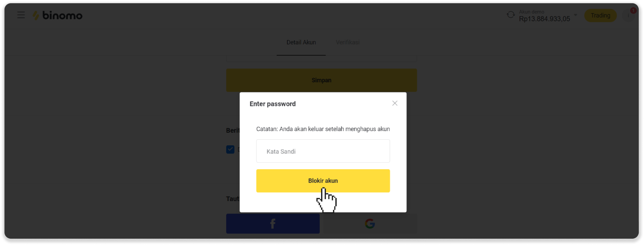Image resolution: width=644 pixels, height=245 pixels.
Task: Click the Binomo logo
Action: pos(58,15)
